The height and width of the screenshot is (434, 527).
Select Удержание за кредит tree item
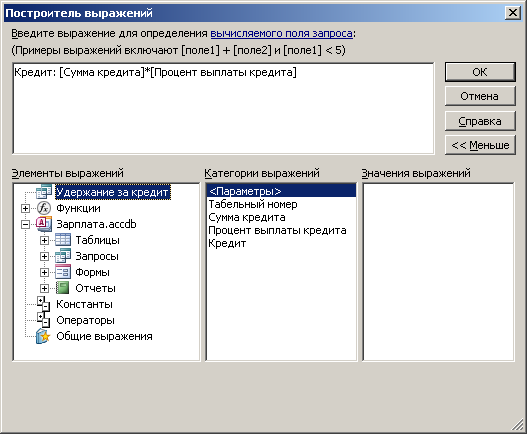(x=112, y=192)
